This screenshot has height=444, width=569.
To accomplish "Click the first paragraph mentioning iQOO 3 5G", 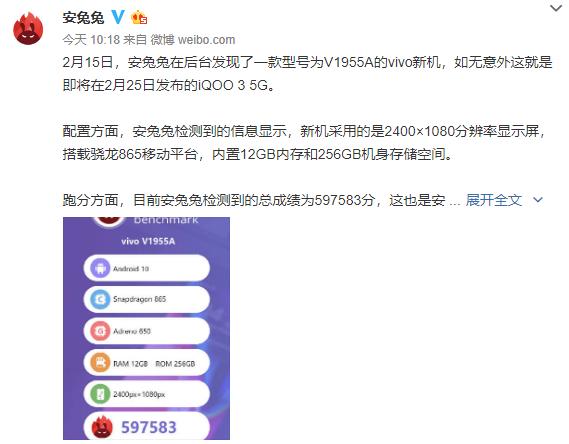I will [307, 74].
